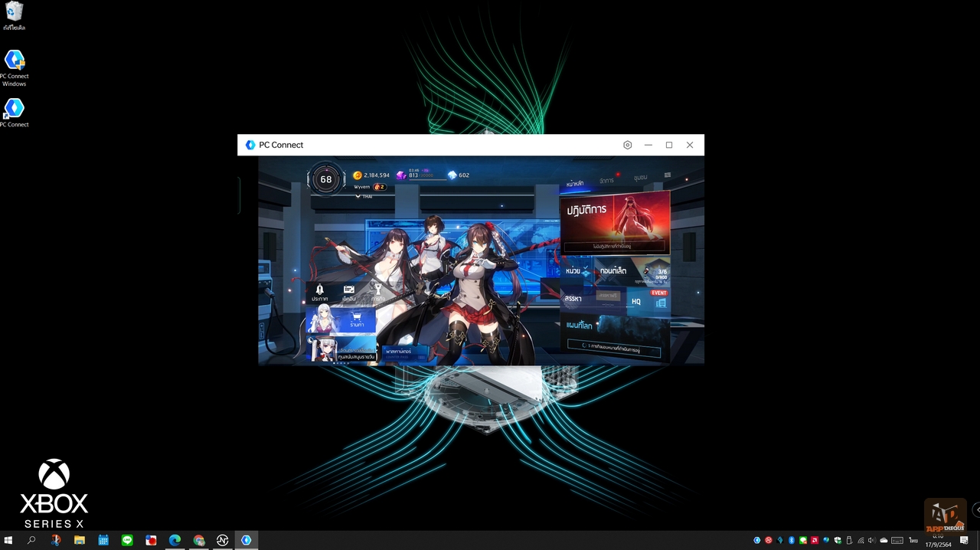This screenshot has width=980, height=550.
Task: Open the PC Connect Windows desktop shortcut
Action: point(14,68)
